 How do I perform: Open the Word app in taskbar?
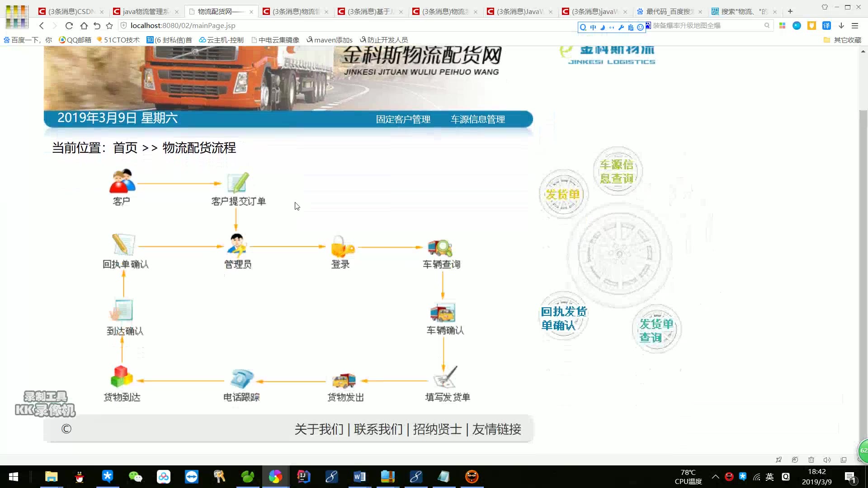[x=359, y=477]
